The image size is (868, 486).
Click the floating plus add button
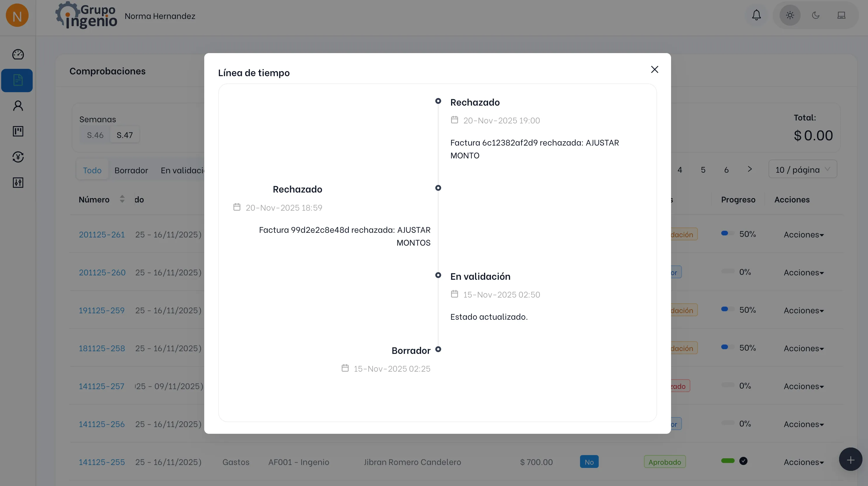pyautogui.click(x=850, y=459)
